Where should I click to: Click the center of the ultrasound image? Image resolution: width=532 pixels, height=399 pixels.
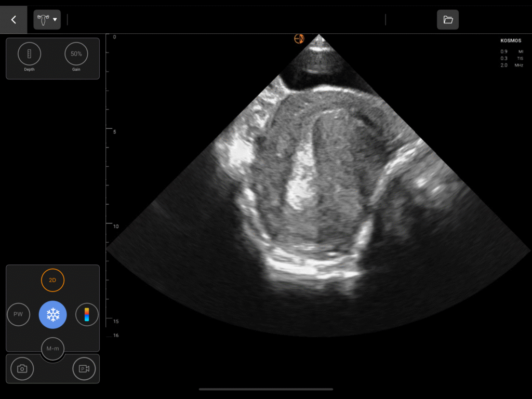tap(318, 187)
